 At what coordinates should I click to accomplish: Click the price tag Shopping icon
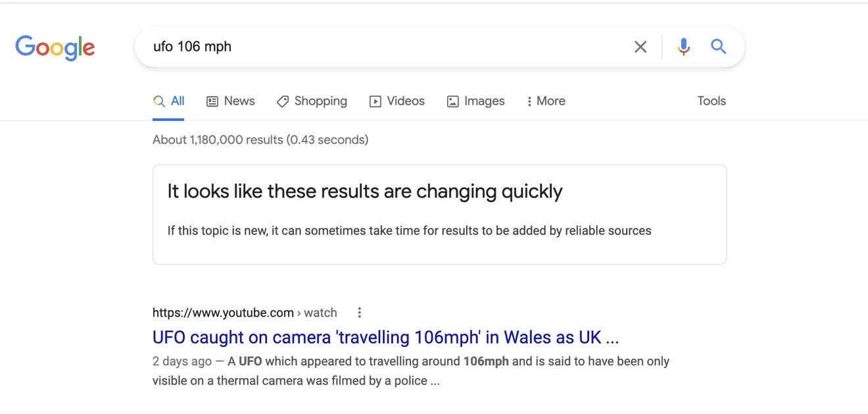(x=283, y=101)
